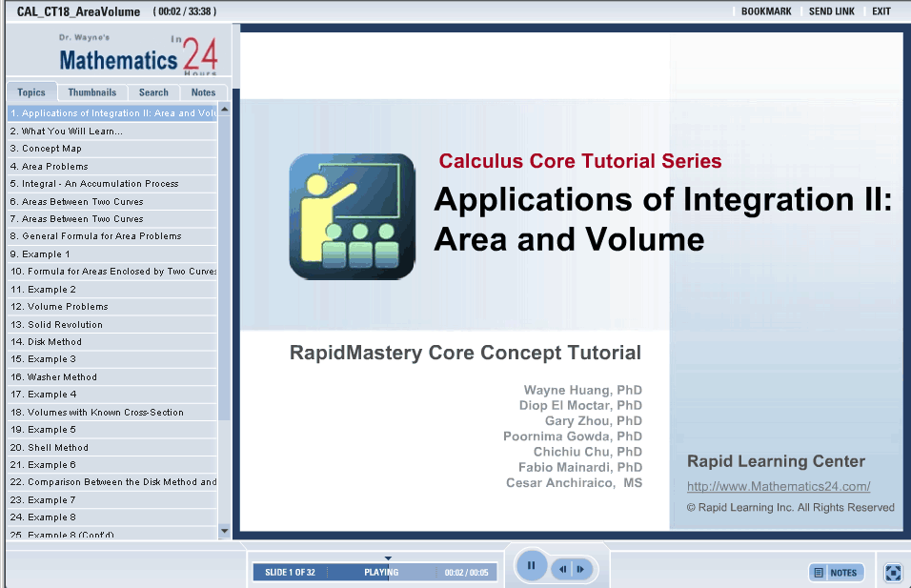Pause the tutorial playback

tap(531, 565)
